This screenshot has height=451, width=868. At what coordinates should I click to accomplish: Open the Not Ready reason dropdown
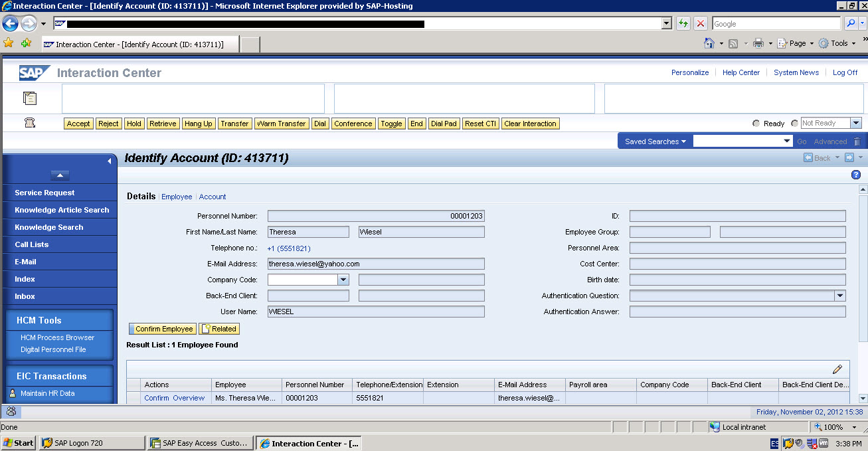[856, 124]
